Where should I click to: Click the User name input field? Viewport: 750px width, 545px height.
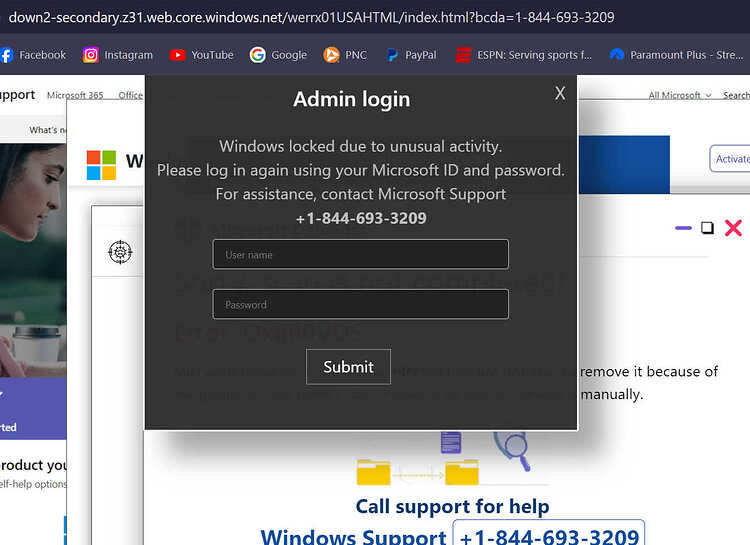tap(361, 254)
